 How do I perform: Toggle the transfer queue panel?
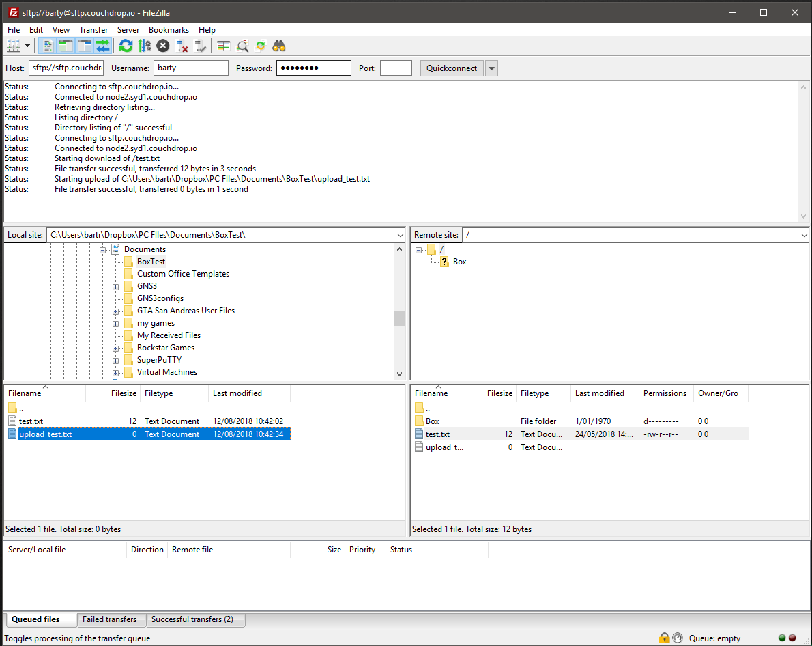[x=101, y=46]
